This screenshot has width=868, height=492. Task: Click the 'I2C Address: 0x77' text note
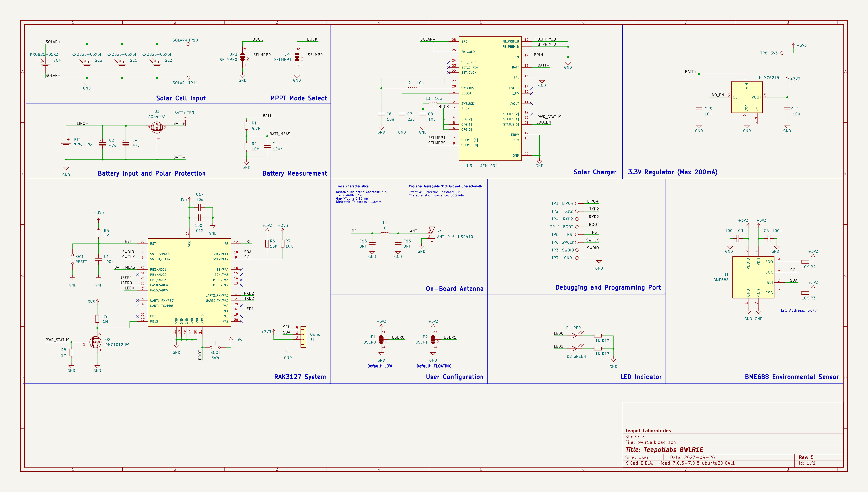798,310
